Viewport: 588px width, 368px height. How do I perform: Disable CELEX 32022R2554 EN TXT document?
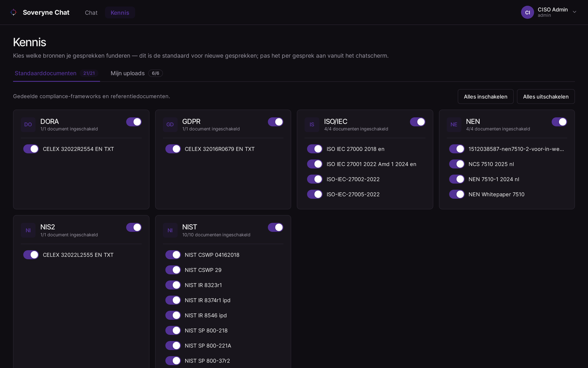tap(31, 149)
